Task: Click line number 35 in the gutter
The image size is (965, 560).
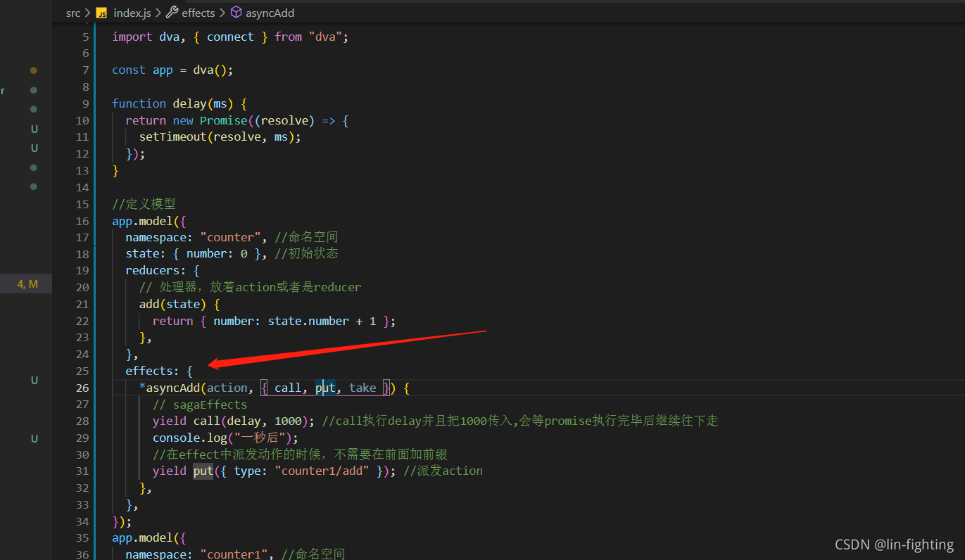Action: click(x=82, y=538)
